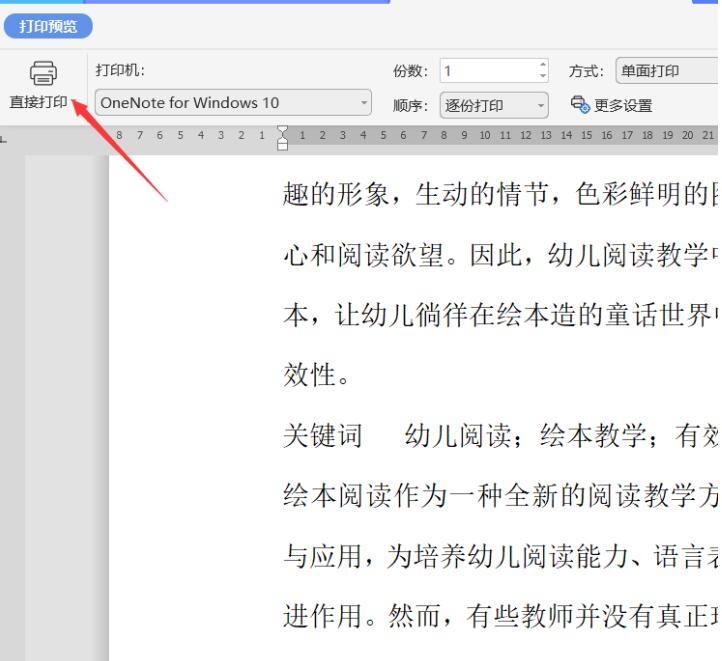The width and height of the screenshot is (722, 661).
Task: Click the 顺序: label
Action: (x=410, y=105)
